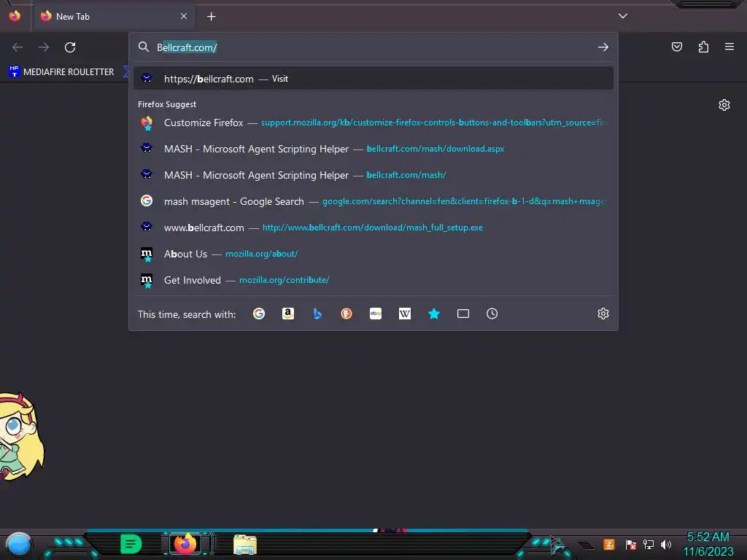This screenshot has height=560, width=747.
Task: Select the New Tab tab
Action: pos(114,16)
